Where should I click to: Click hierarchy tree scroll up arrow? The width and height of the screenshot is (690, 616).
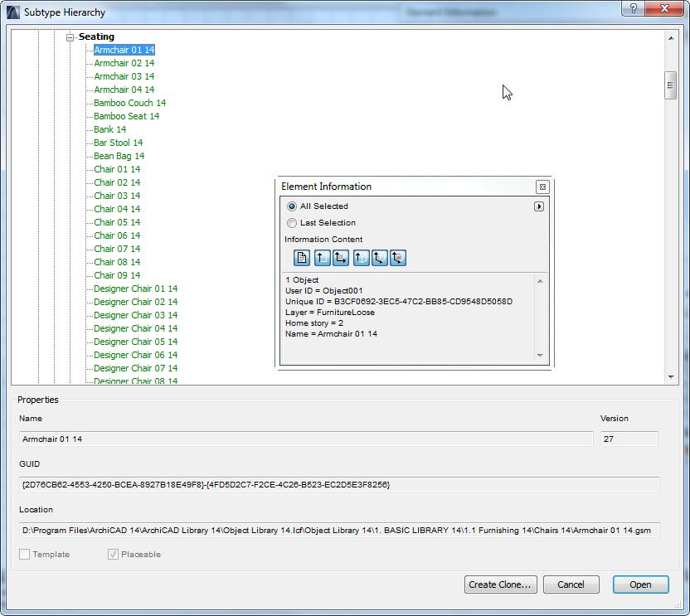(671, 38)
